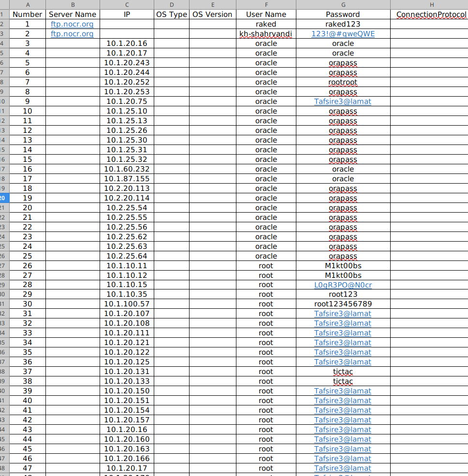Click Tafsire3@lamat link in the 10.1.20.107 row
The width and height of the screenshot is (468, 476).
[343, 314]
